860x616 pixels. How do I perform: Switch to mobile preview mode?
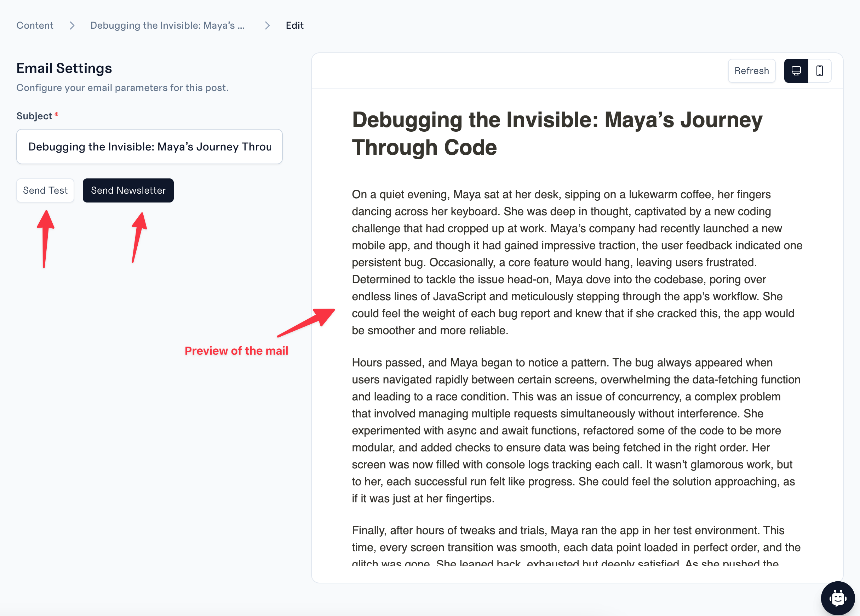[819, 71]
